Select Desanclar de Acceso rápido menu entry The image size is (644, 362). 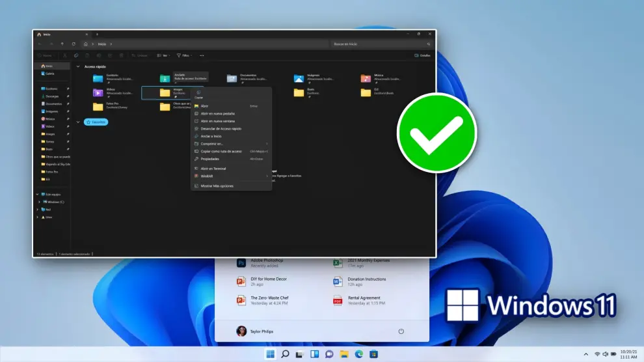[x=221, y=128]
